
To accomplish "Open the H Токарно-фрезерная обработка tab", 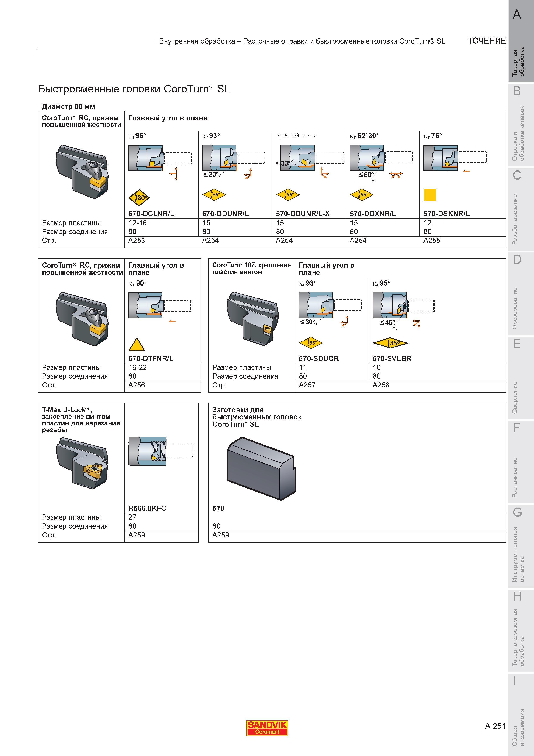I will pos(521,630).
